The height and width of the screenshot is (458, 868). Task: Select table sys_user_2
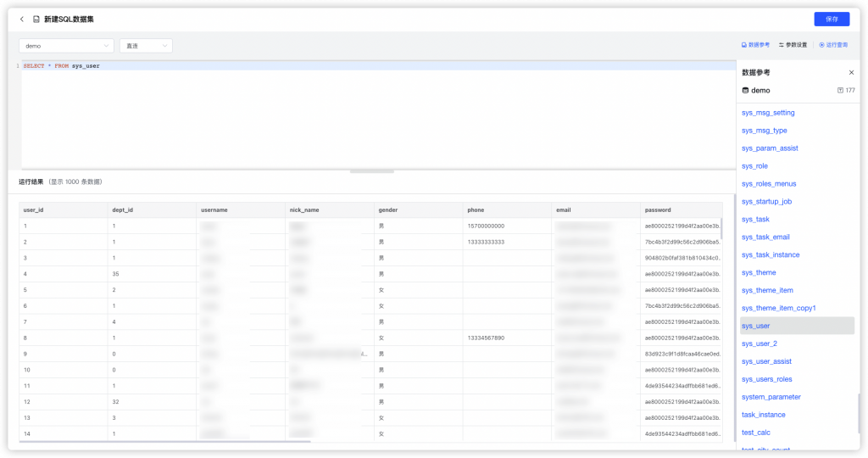[759, 343]
